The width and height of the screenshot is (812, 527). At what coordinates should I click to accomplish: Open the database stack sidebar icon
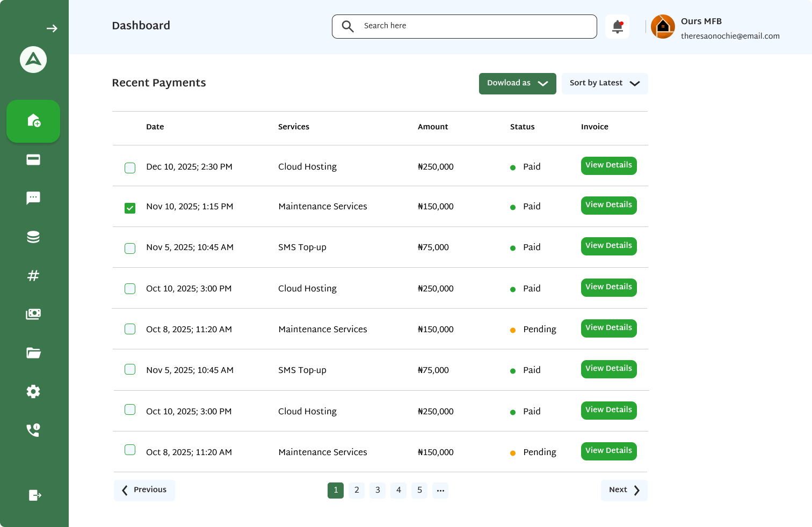coord(33,237)
